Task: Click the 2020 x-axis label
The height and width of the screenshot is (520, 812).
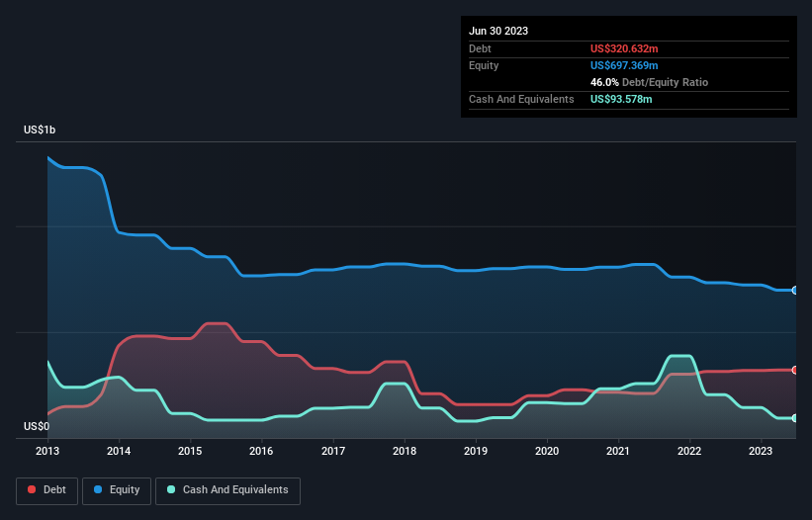Action: click(547, 451)
